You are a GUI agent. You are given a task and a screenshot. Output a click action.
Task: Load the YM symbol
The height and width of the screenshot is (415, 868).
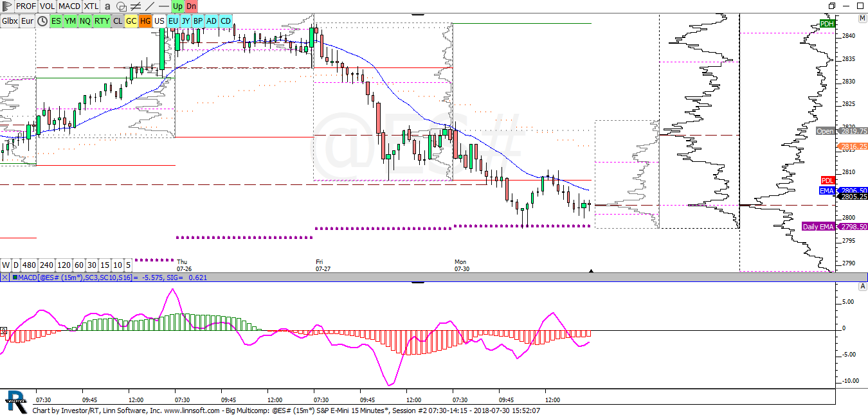pyautogui.click(x=70, y=21)
